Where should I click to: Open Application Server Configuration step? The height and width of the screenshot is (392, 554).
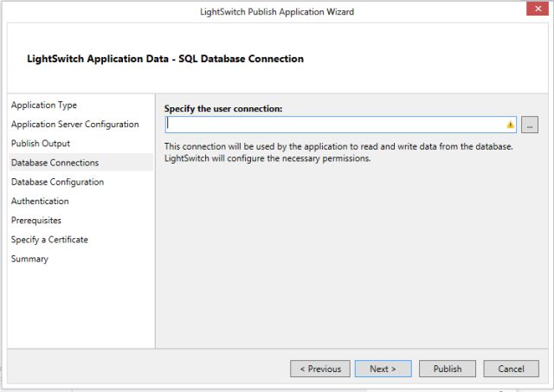click(x=74, y=124)
